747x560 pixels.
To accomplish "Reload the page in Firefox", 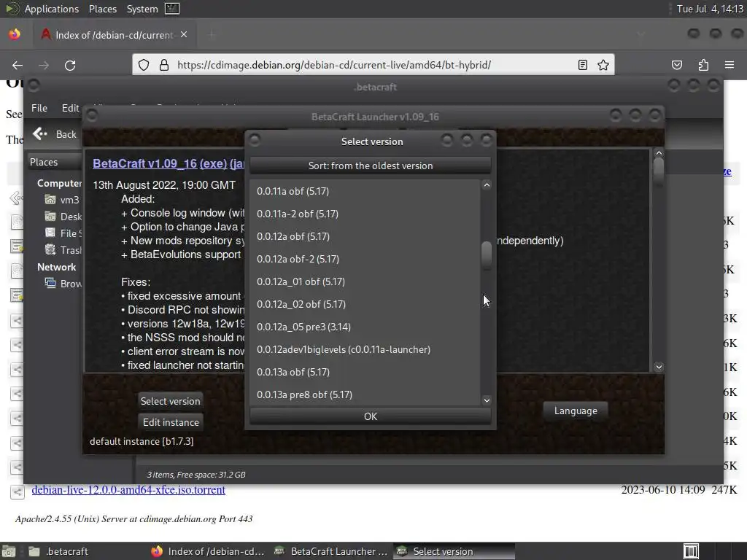I will [x=70, y=65].
